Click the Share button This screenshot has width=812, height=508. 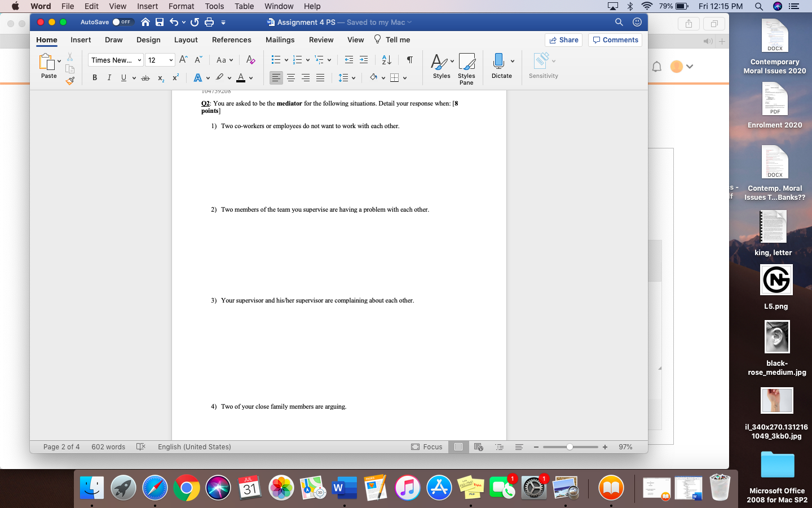563,40
